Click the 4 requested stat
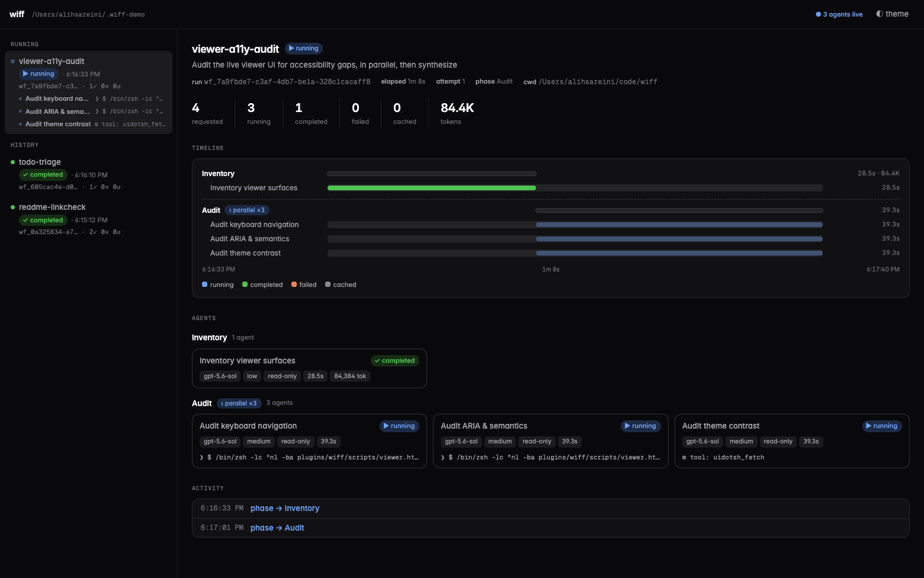924x578 pixels. pyautogui.click(x=207, y=113)
